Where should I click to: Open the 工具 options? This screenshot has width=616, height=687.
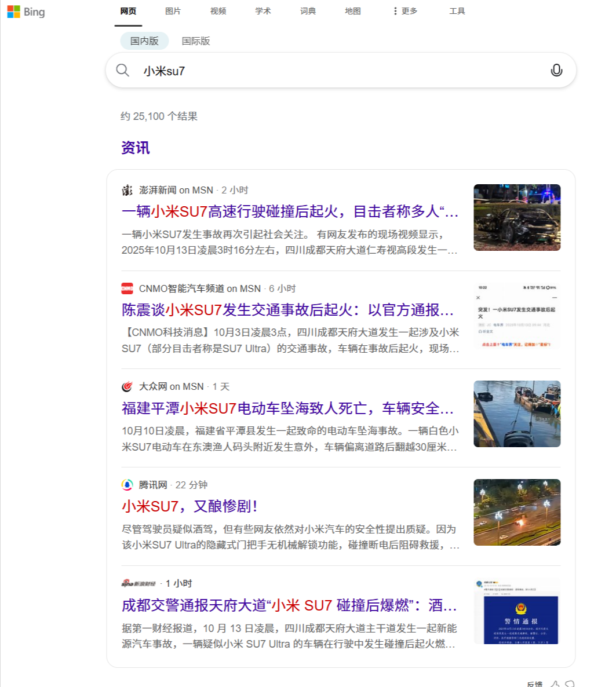(457, 11)
